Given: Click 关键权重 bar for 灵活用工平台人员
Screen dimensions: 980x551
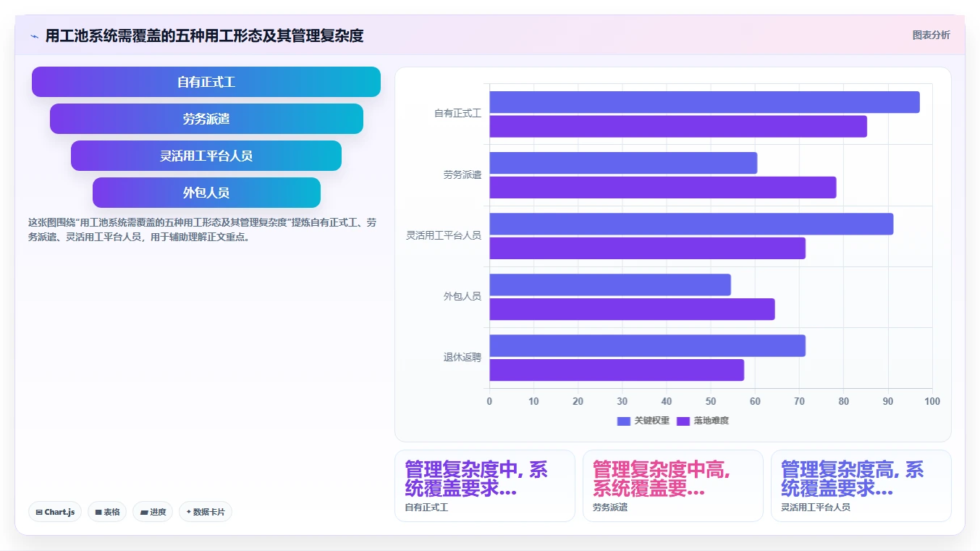Looking at the screenshot, I should pyautogui.click(x=691, y=224).
